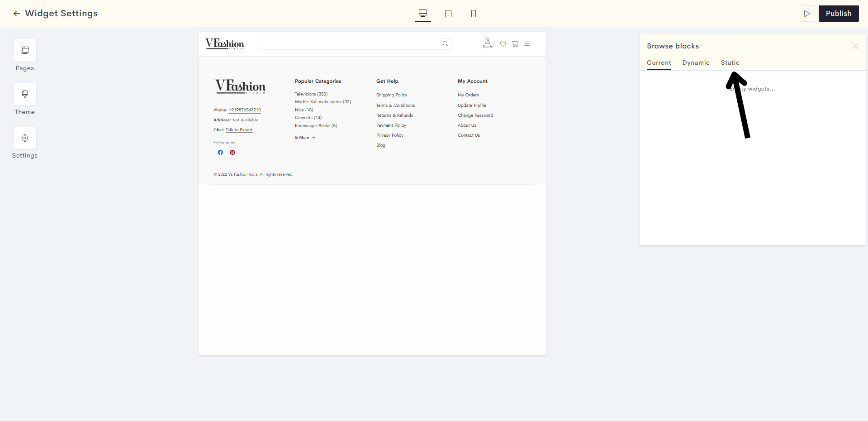Screen dimensions: 868x421
Task: Open Karimnagar Bricks (8) category
Action: (316, 126)
